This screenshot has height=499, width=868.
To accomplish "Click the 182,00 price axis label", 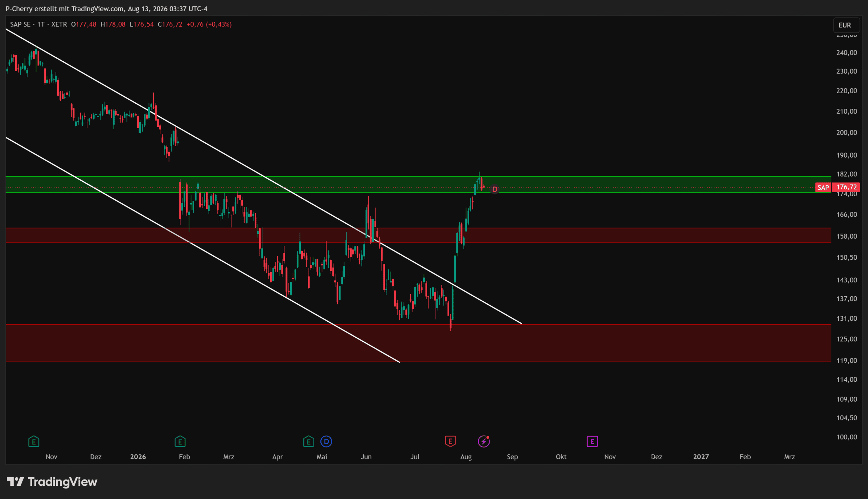I will 846,174.
